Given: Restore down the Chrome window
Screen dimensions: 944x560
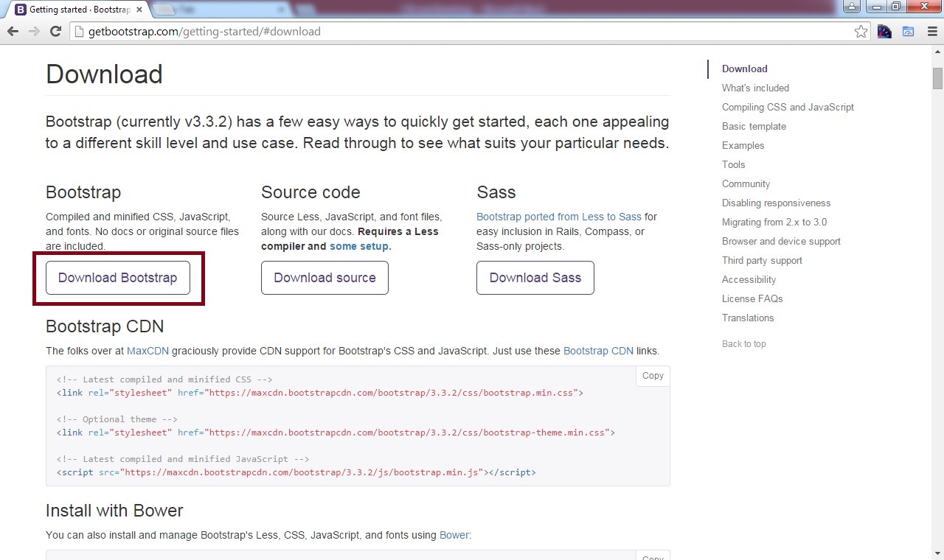Looking at the screenshot, I should point(895,7).
